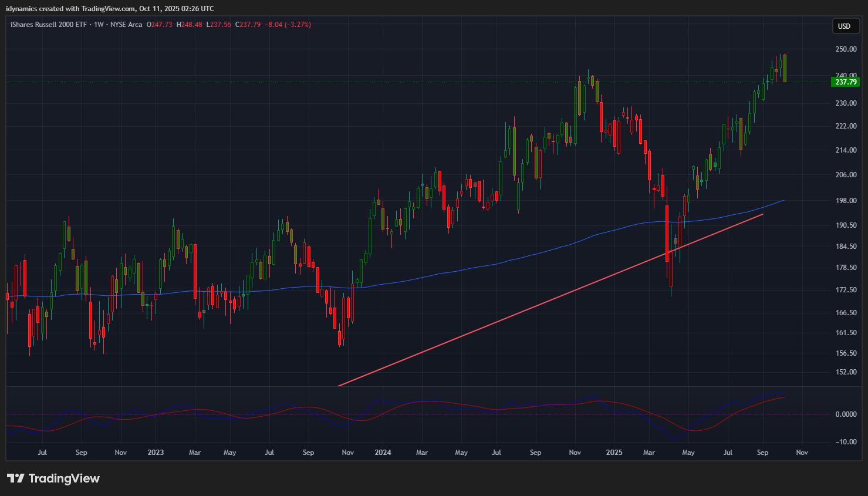Click the TradingView logo icon
868x496 pixels.
point(16,478)
